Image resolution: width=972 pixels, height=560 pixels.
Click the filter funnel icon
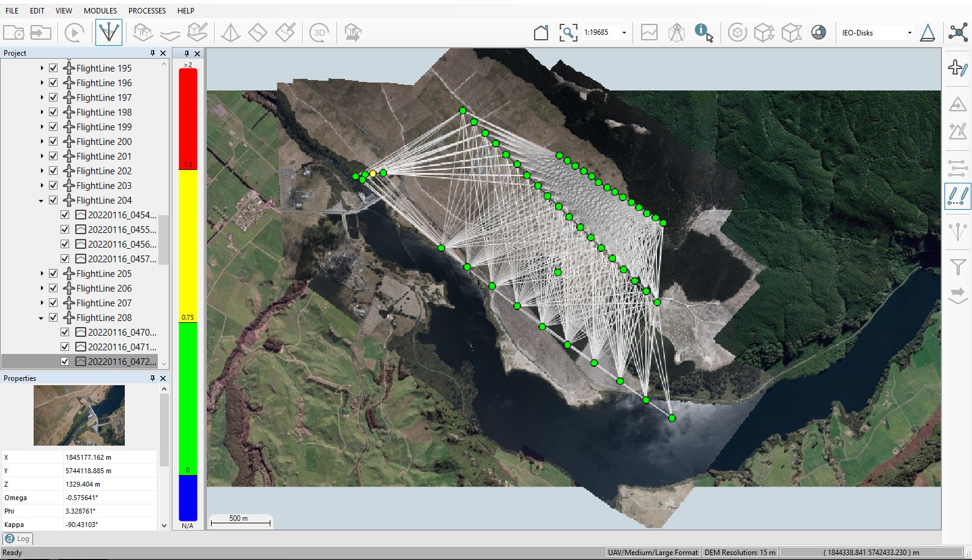pyautogui.click(x=957, y=267)
